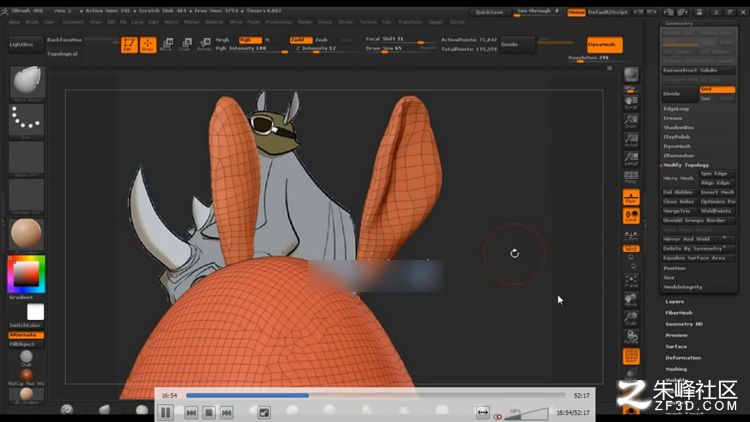Toggle the Mrgb channel option
This screenshot has height=422, width=750.
[x=223, y=40]
